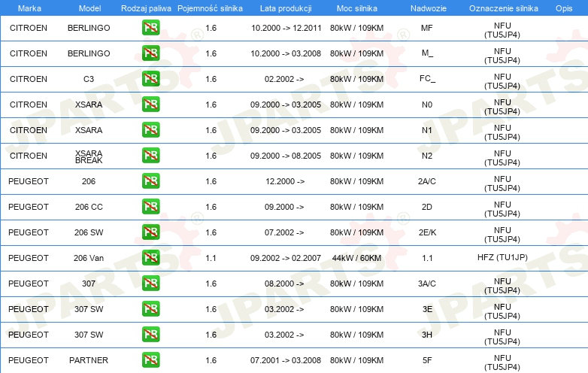Click the fuel icon in the 206 SW row
Image resolution: width=588 pixels, height=373 pixels.
coord(150,232)
